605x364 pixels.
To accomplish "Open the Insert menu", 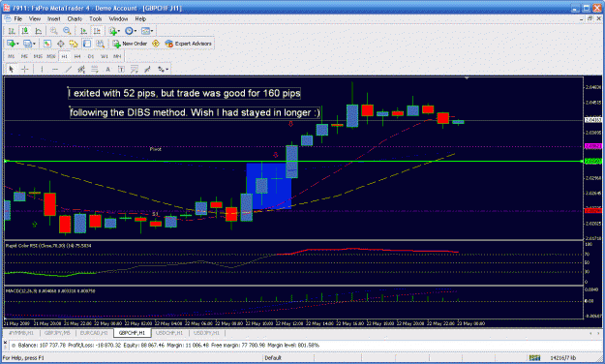I will 54,19.
